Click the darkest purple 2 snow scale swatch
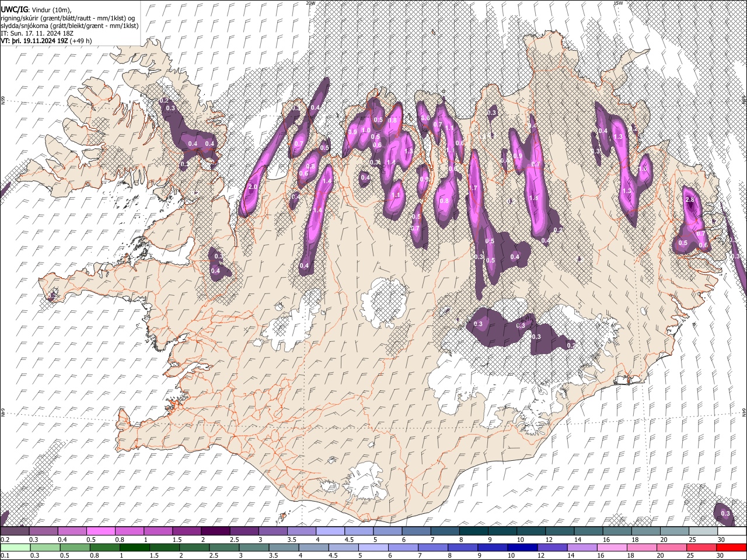The image size is (747, 560). click(215, 531)
